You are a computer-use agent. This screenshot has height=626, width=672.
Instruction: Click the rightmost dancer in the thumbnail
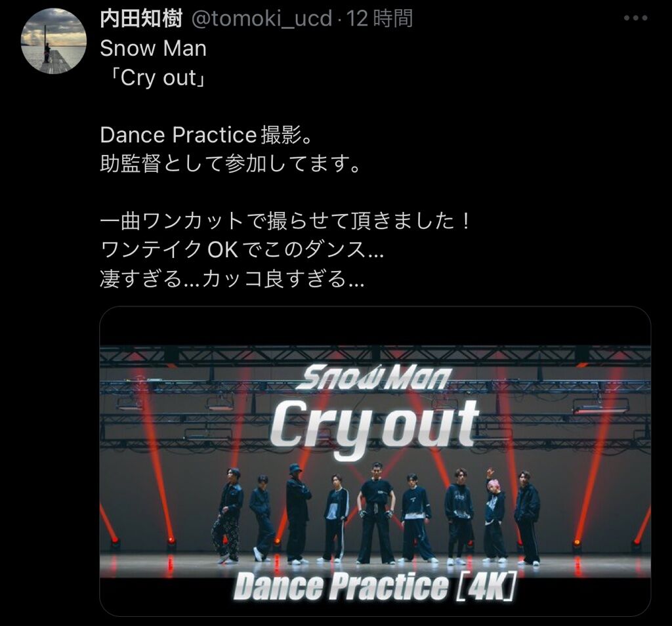pos(527,518)
